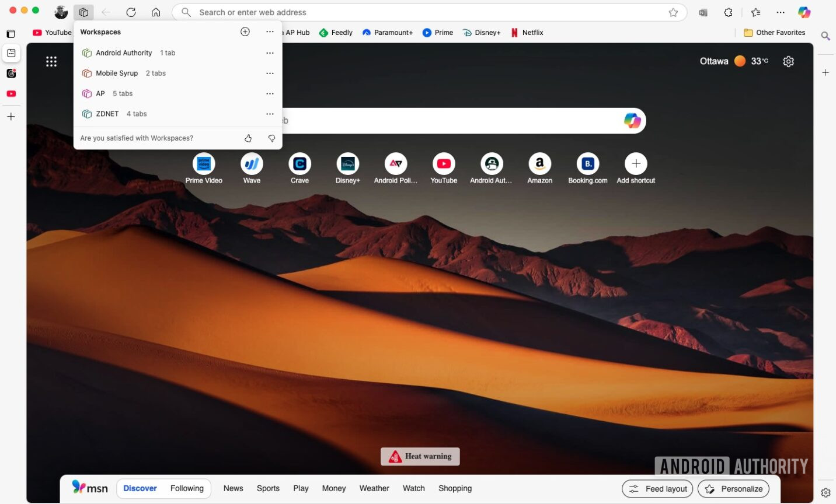View the Heat warning alert
This screenshot has width=836, height=504.
(x=420, y=456)
